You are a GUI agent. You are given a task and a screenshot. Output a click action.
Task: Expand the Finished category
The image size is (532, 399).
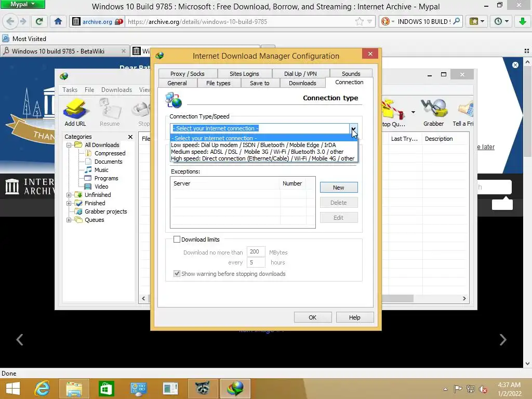coord(69,204)
